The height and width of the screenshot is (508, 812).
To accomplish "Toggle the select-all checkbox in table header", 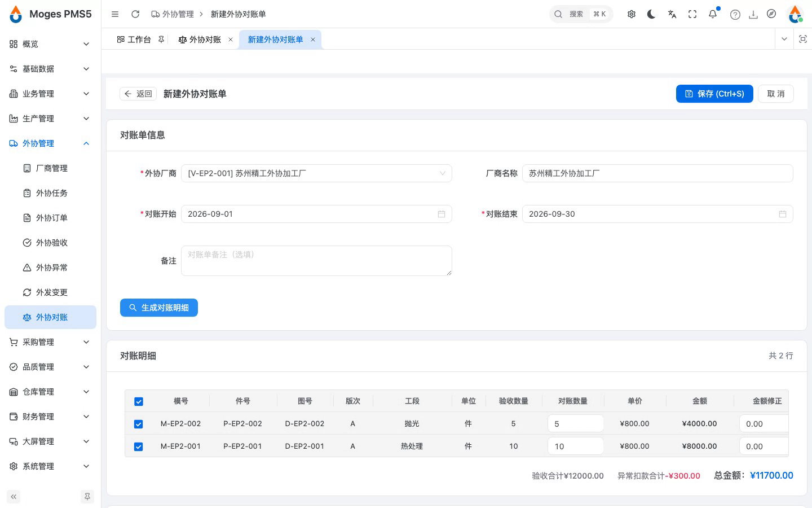I will point(139,402).
